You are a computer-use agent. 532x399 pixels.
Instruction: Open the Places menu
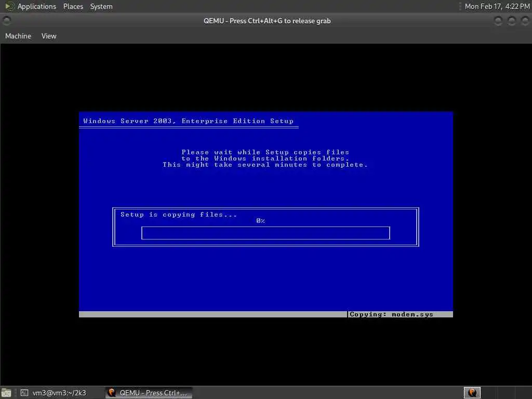tap(73, 6)
